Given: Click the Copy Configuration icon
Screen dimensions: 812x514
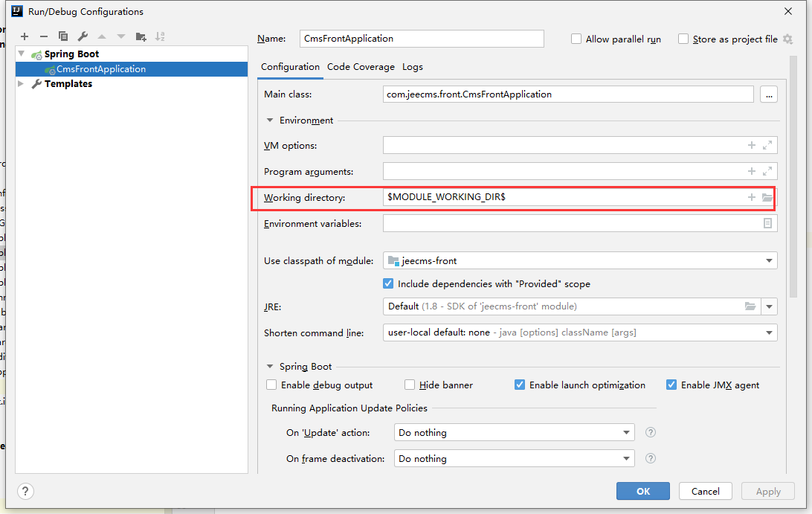Looking at the screenshot, I should 63,36.
